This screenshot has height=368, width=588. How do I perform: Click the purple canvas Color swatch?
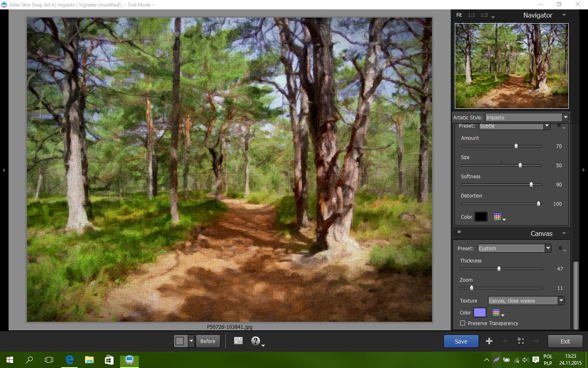click(x=480, y=312)
